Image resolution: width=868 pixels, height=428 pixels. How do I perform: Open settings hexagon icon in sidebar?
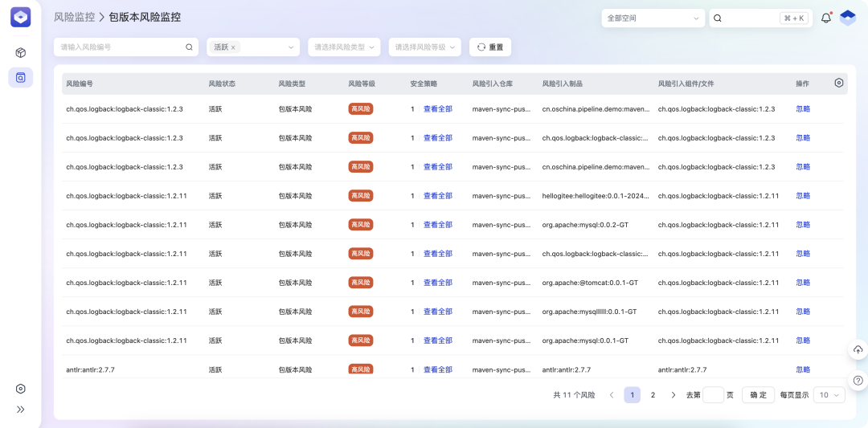click(x=21, y=389)
